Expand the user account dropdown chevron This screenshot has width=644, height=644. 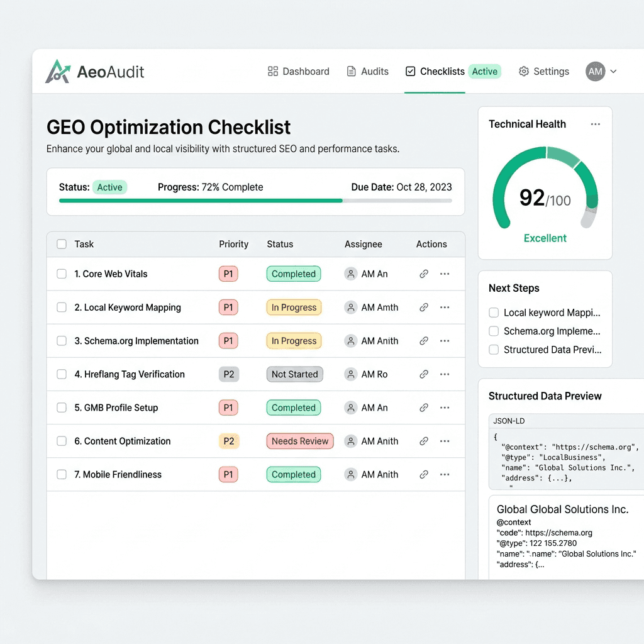coord(613,72)
